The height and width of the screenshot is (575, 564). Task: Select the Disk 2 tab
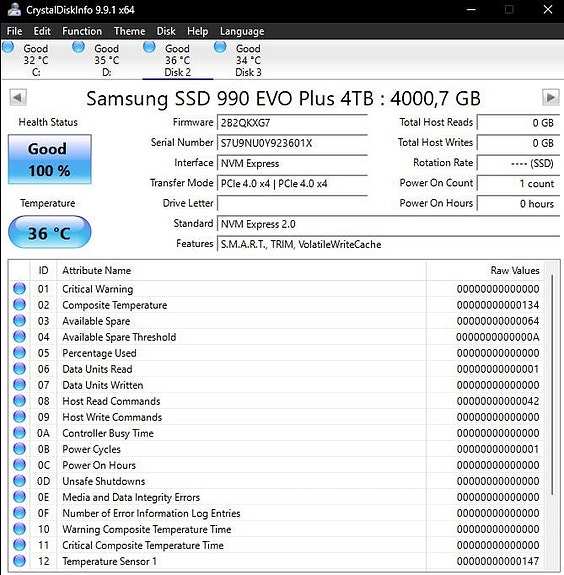tap(177, 60)
